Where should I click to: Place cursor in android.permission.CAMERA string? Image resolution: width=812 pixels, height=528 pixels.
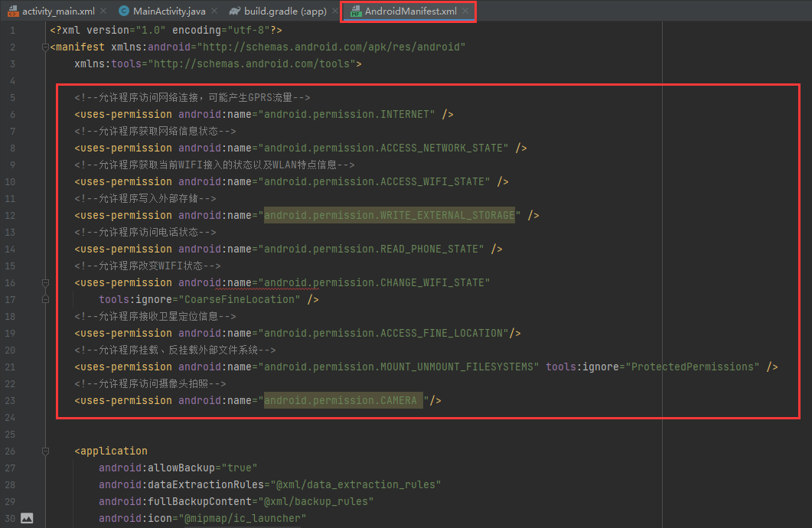(x=341, y=401)
